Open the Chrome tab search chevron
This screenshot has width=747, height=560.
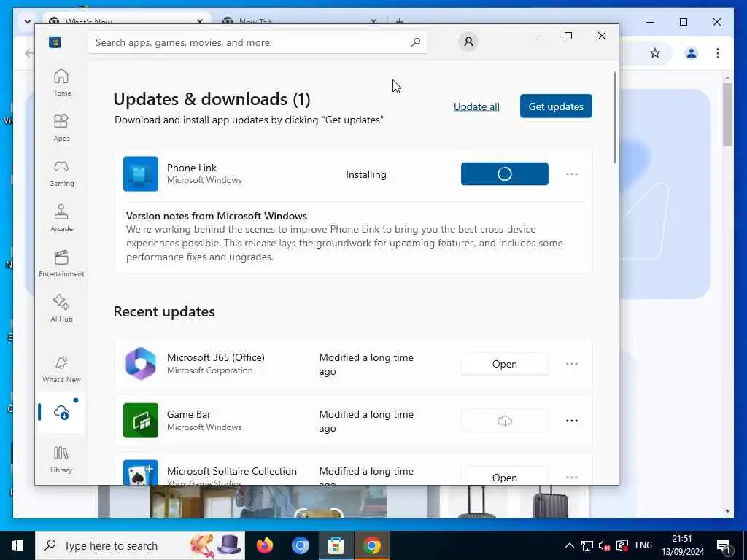(x=28, y=21)
